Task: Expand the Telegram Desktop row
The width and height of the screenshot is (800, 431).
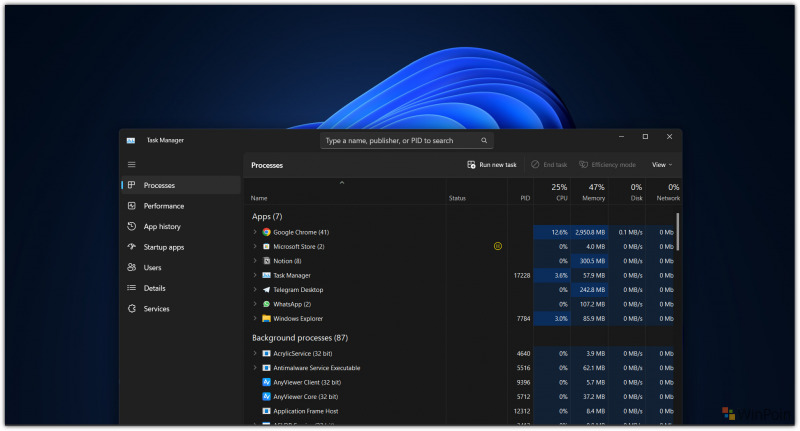Action: tap(255, 290)
